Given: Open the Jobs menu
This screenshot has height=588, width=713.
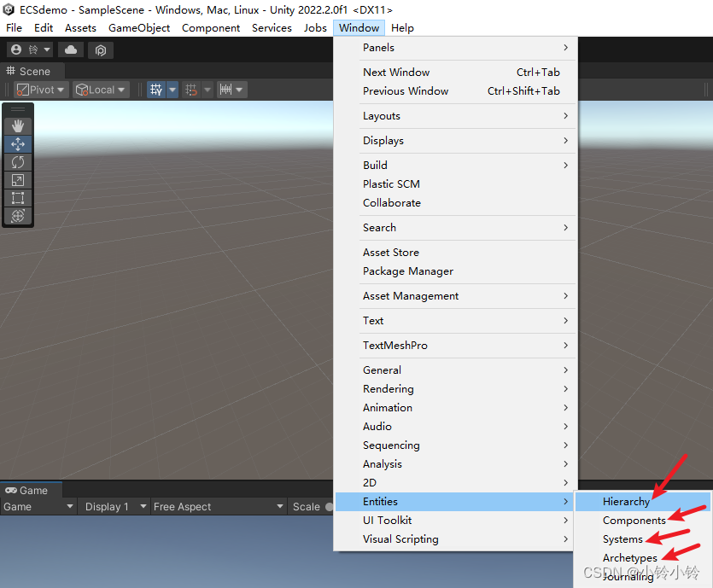Looking at the screenshot, I should point(315,27).
